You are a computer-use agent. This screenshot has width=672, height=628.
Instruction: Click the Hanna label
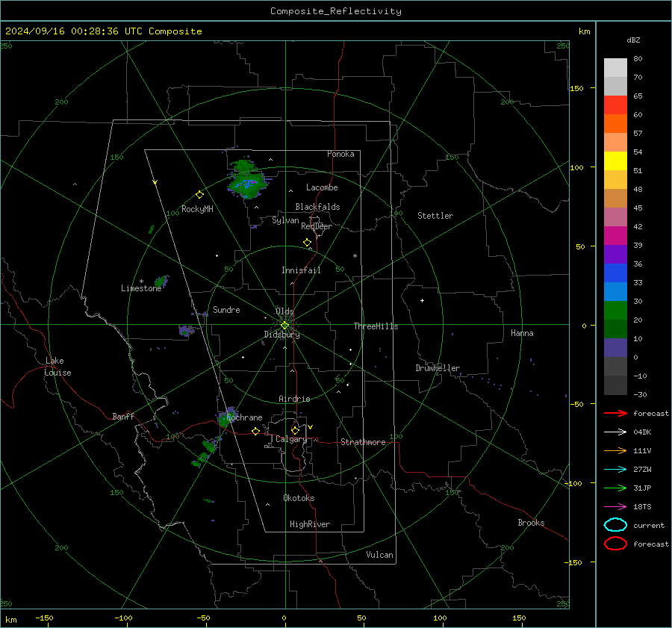click(x=522, y=333)
